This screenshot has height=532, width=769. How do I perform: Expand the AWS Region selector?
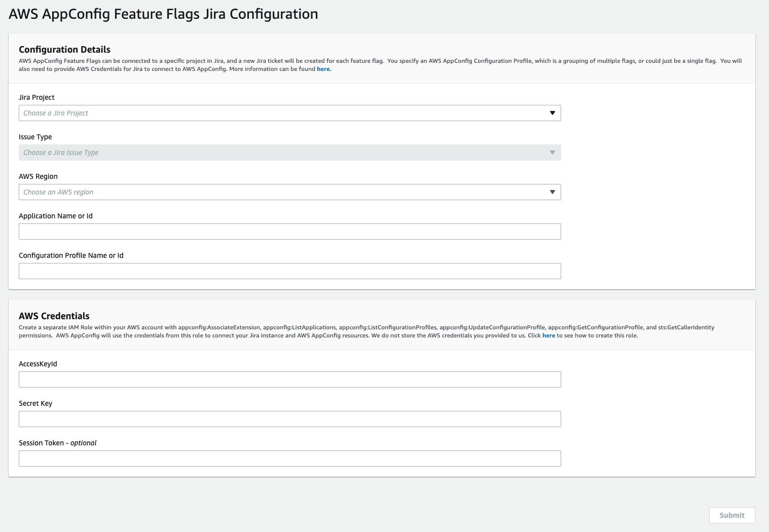289,192
